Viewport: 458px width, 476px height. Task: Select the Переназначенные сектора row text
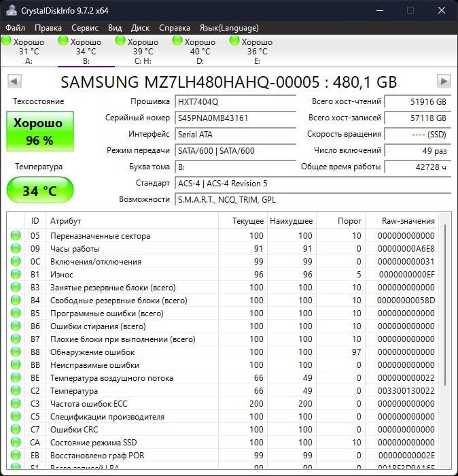(100, 236)
